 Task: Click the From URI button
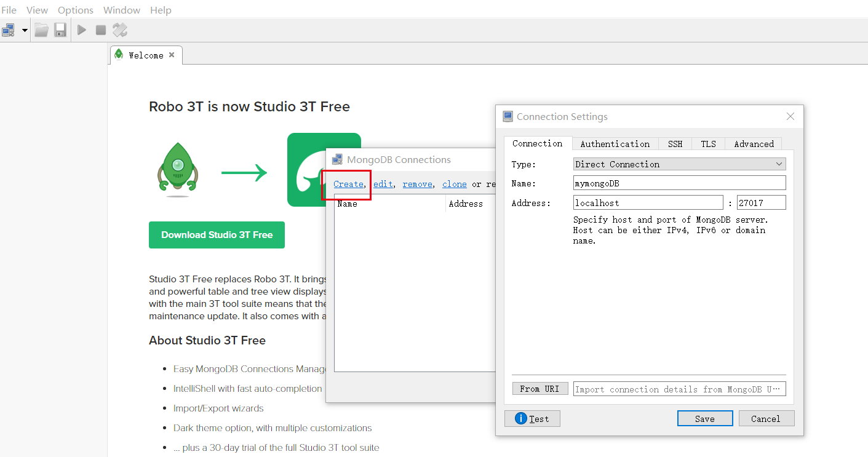[540, 389]
